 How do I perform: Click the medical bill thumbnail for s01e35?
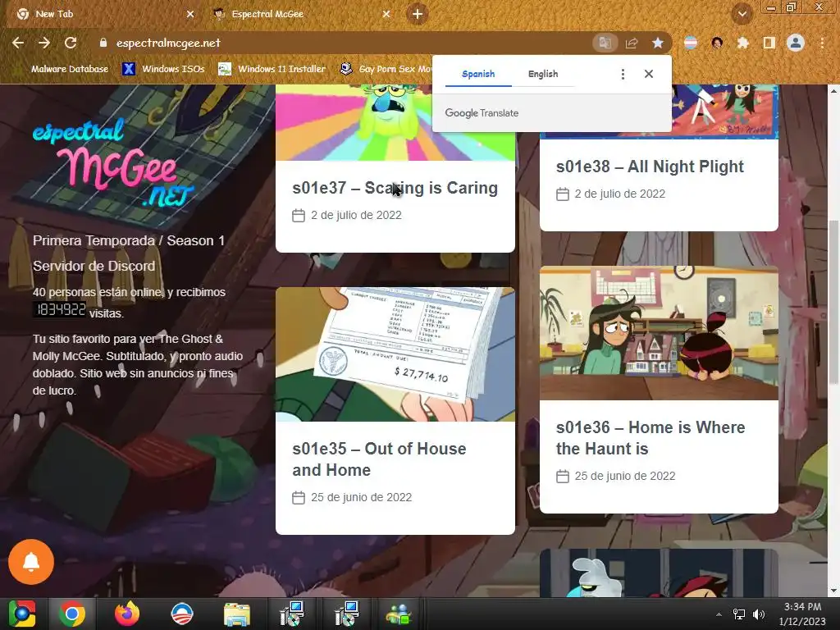395,354
